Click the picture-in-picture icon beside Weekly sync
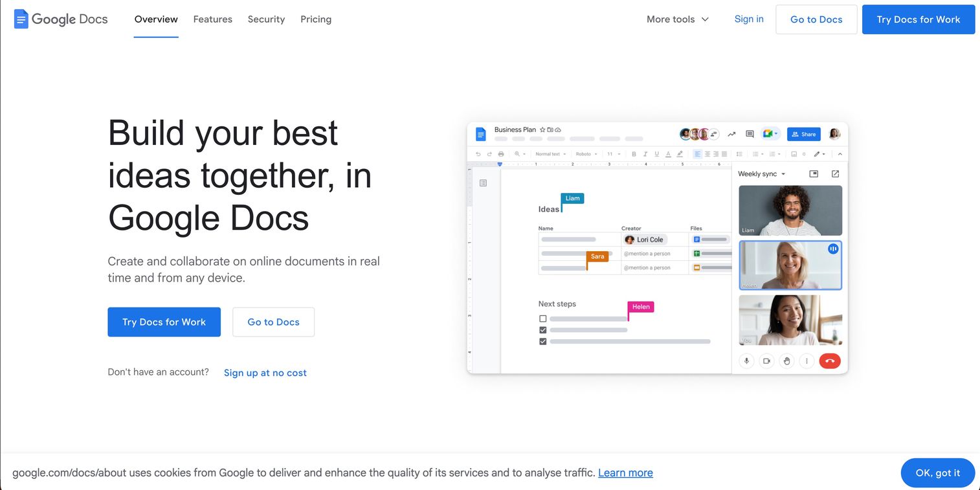Screen dimensions: 980x490 pyautogui.click(x=814, y=174)
